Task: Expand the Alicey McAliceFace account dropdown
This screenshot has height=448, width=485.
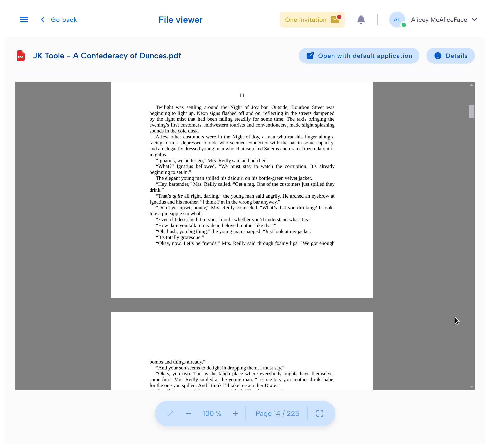Action: [474, 20]
